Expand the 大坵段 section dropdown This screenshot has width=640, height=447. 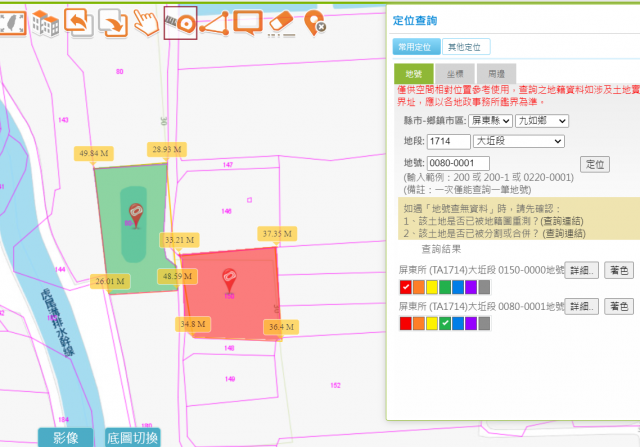point(520,141)
